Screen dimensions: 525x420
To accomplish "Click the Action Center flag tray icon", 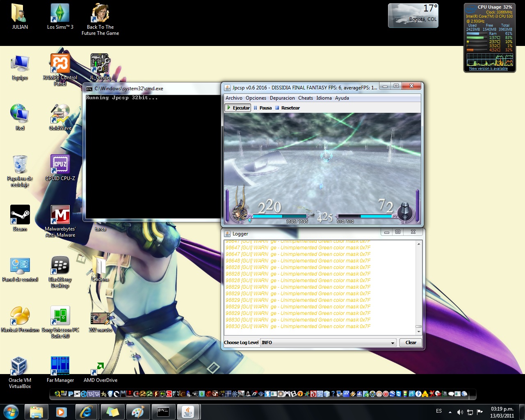I will [x=479, y=412].
